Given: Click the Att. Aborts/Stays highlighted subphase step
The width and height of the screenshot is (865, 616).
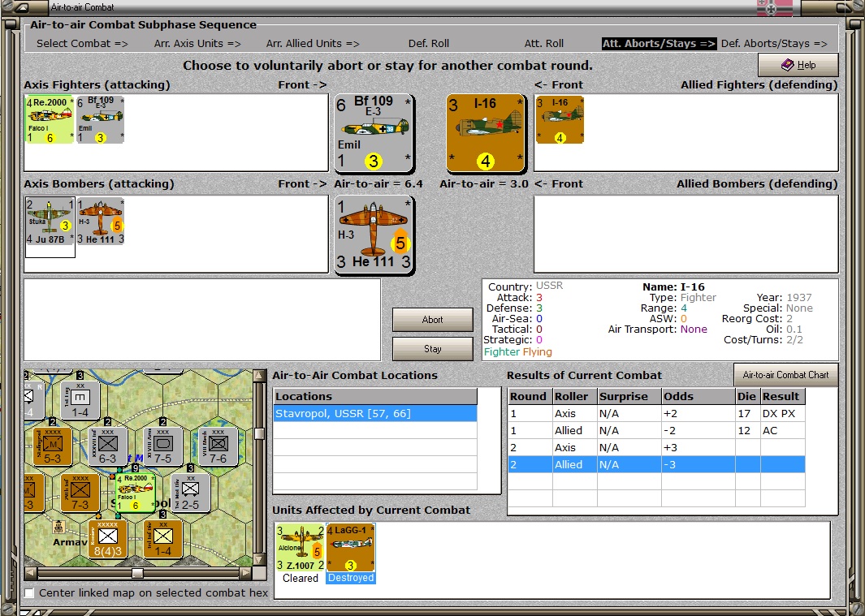Looking at the screenshot, I should pos(660,44).
